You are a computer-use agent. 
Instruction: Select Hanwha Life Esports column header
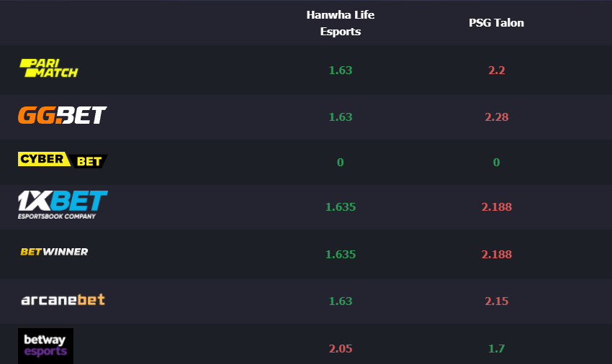[x=341, y=23]
